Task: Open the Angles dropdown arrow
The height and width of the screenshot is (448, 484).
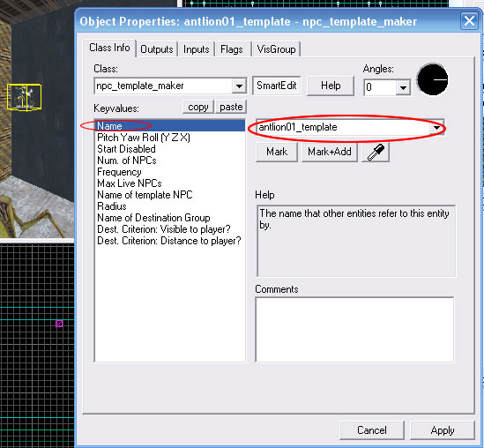Action: point(403,87)
